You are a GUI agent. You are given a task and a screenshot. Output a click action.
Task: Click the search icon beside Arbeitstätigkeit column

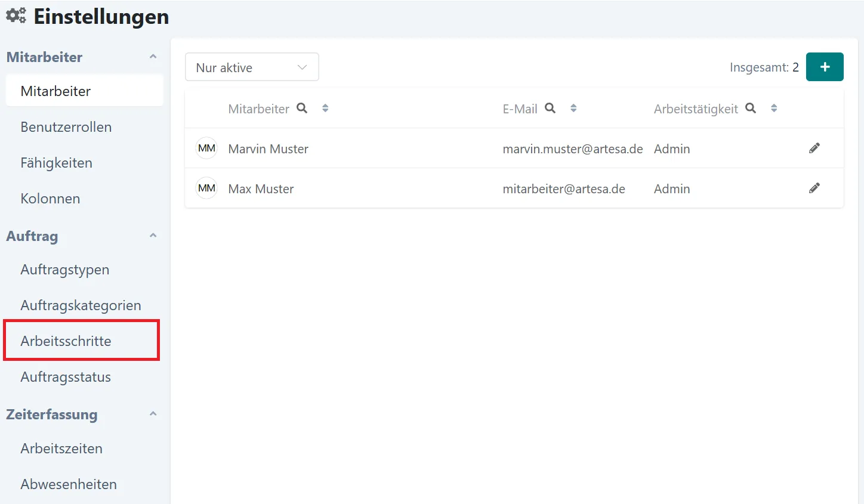751,108
